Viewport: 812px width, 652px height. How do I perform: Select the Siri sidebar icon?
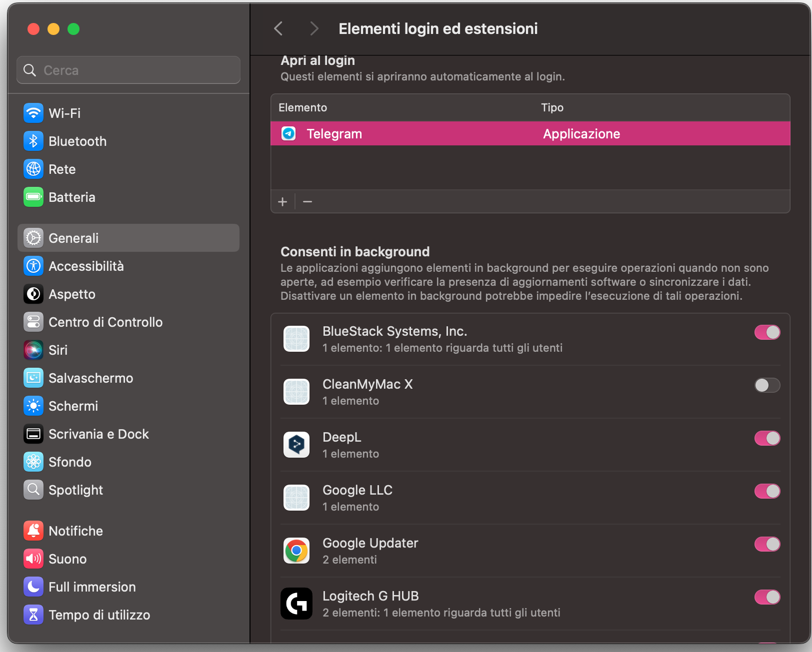tap(33, 350)
